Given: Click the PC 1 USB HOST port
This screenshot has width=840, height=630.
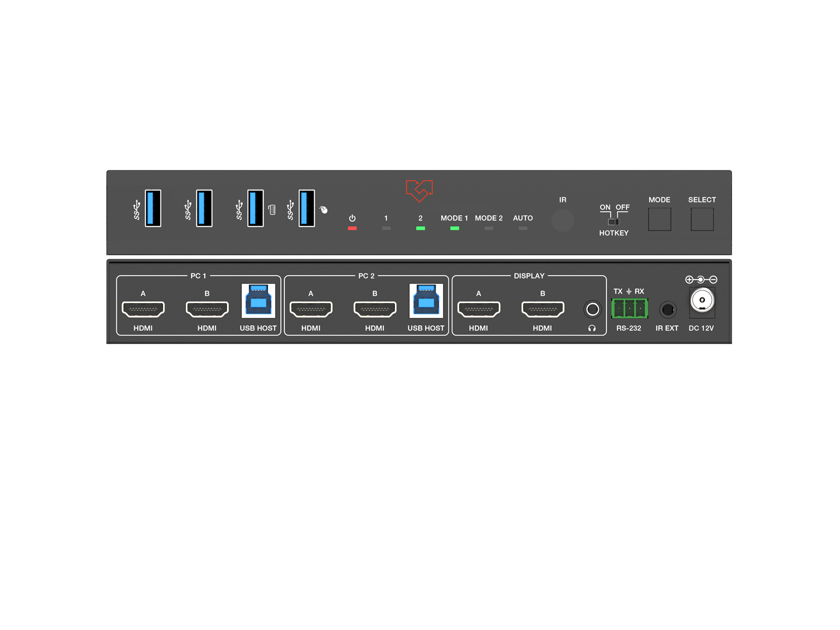Looking at the screenshot, I should (258, 301).
